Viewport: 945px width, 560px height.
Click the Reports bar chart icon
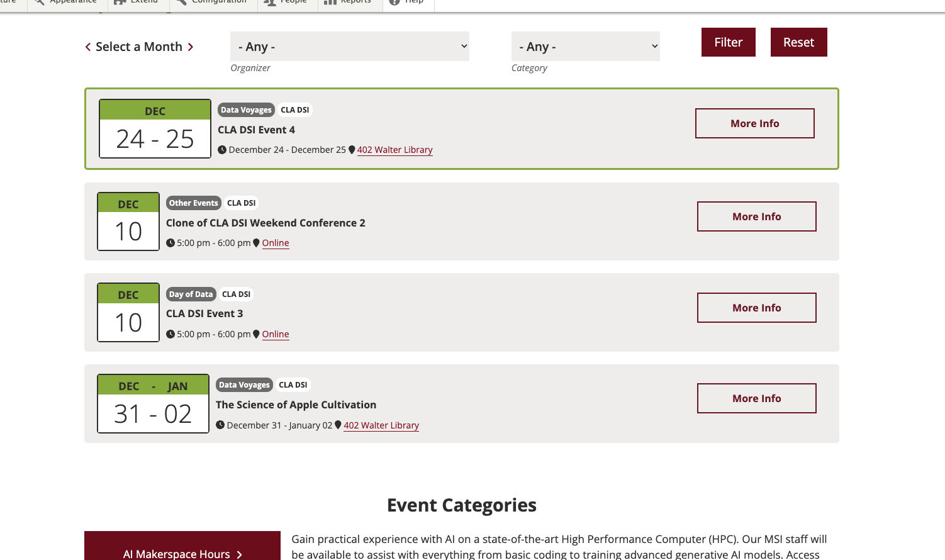coord(330,2)
